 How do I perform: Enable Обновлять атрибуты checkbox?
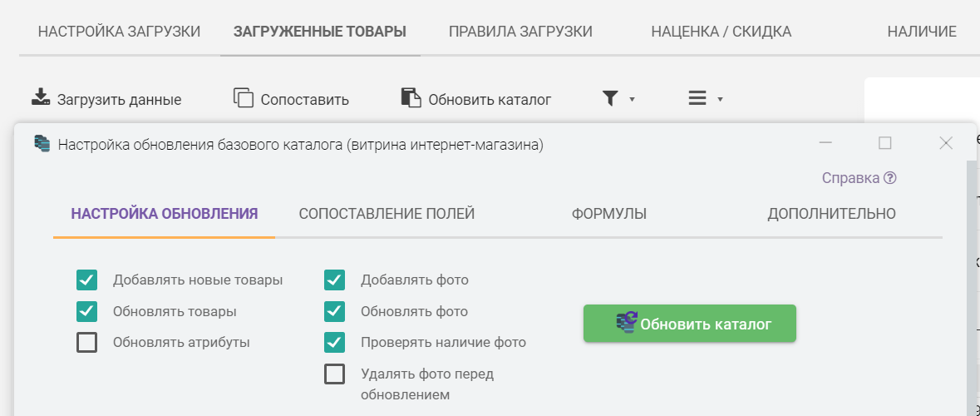pyautogui.click(x=87, y=342)
